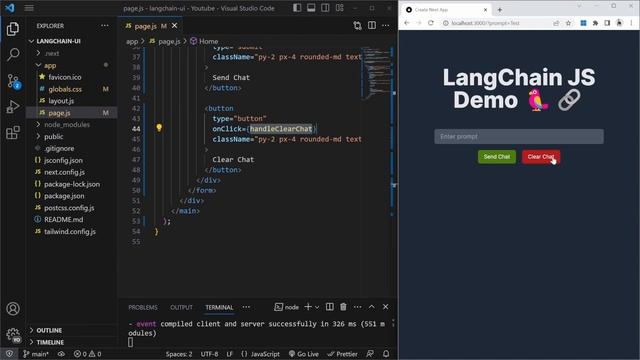Maximize the panel size chevron
This screenshot has width=640, height=360.
(x=371, y=307)
